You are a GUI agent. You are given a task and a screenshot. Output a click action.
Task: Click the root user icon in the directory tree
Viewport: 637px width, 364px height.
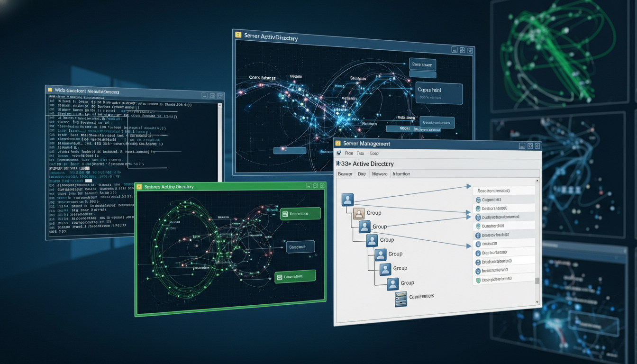tap(347, 200)
